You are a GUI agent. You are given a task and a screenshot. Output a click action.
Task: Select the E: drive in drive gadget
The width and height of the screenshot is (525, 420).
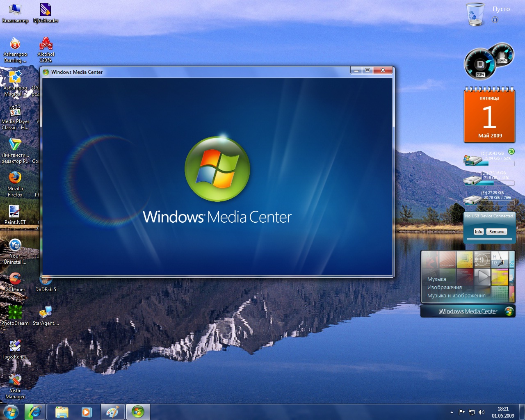(489, 198)
